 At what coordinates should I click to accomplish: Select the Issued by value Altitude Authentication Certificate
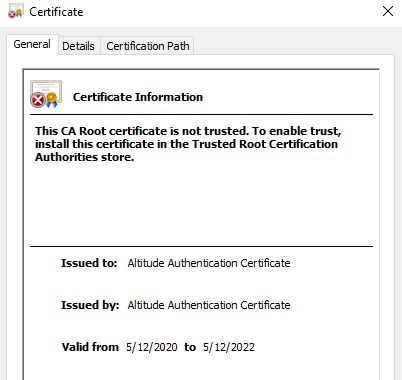[209, 305]
